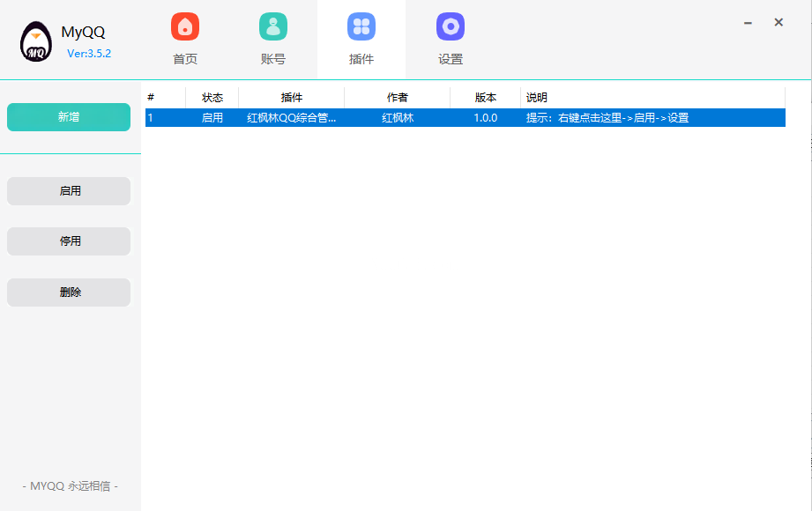Click the Ver:3.5.2 version text
Image resolution: width=812 pixels, height=511 pixels.
point(89,54)
